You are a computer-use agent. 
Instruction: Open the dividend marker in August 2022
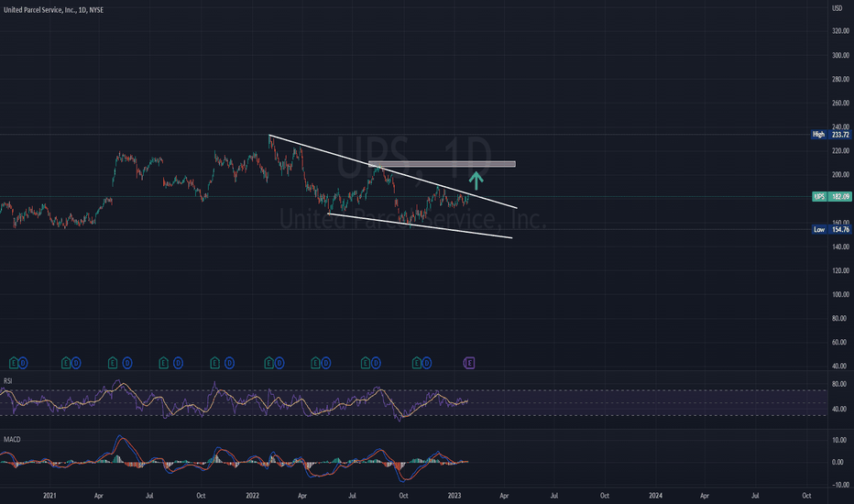click(x=376, y=363)
